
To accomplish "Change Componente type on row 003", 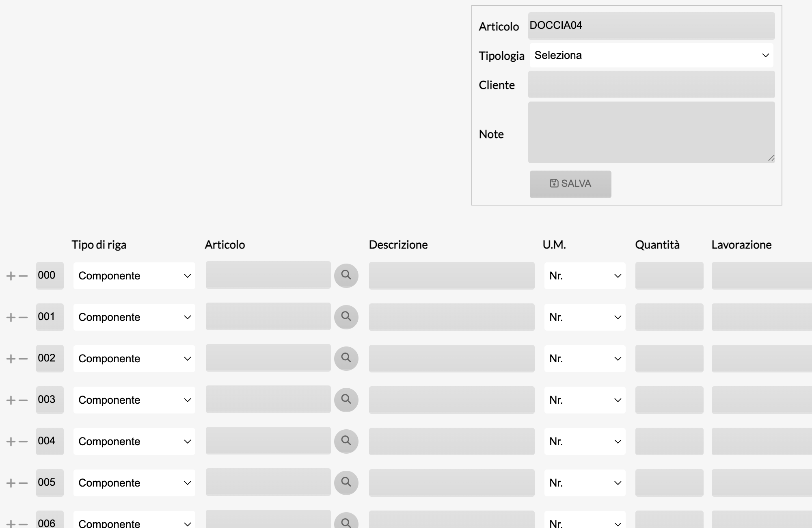I will coord(134,400).
